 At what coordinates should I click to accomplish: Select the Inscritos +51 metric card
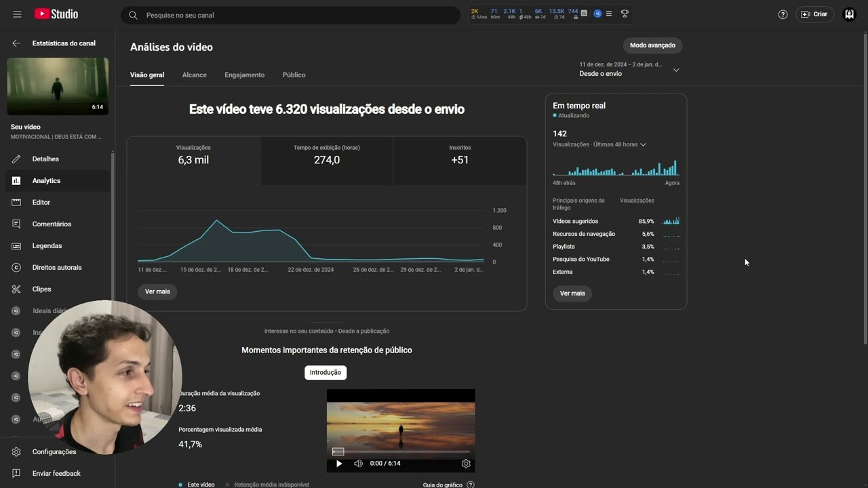click(460, 161)
